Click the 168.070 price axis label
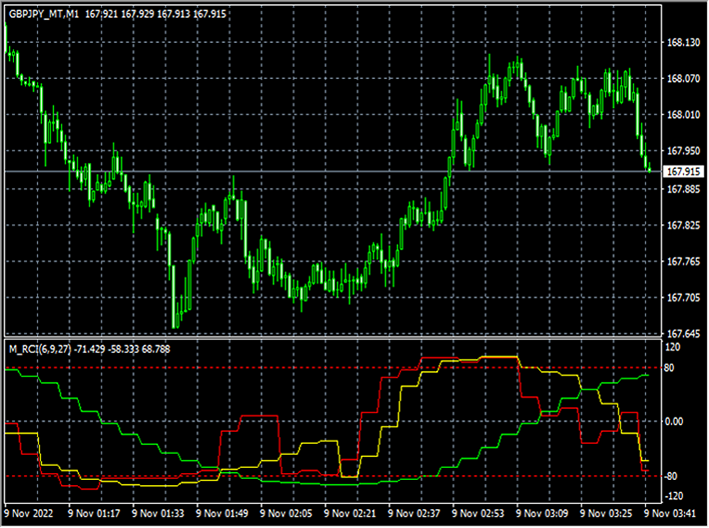Image resolution: width=709 pixels, height=528 pixels. point(683,79)
